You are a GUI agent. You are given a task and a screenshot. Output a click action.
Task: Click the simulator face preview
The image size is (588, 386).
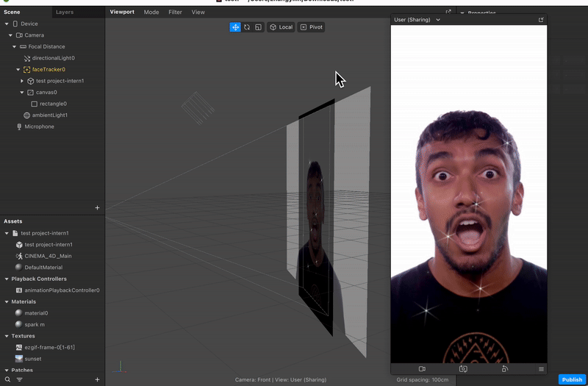[x=469, y=194]
